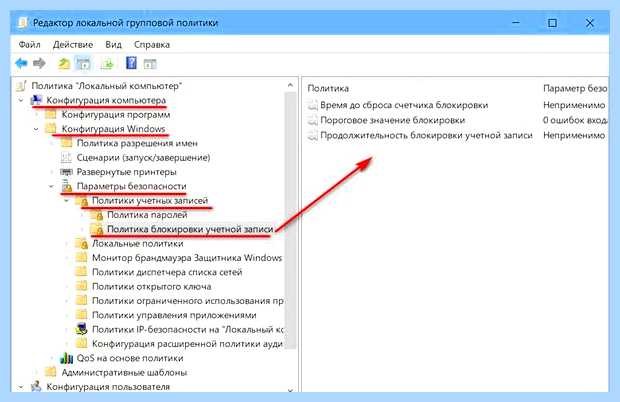Click icon beside Время до сброса счетчика блокировки
Viewport: 620px width, 402px height.
[x=313, y=105]
